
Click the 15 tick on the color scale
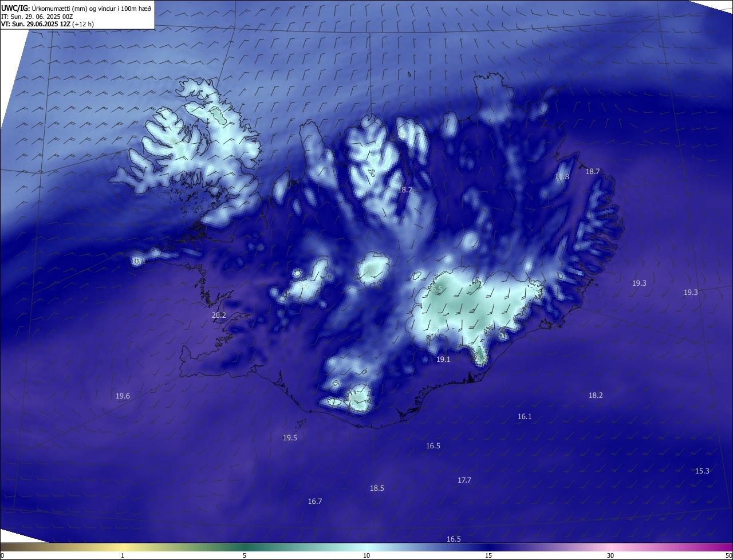click(x=488, y=555)
